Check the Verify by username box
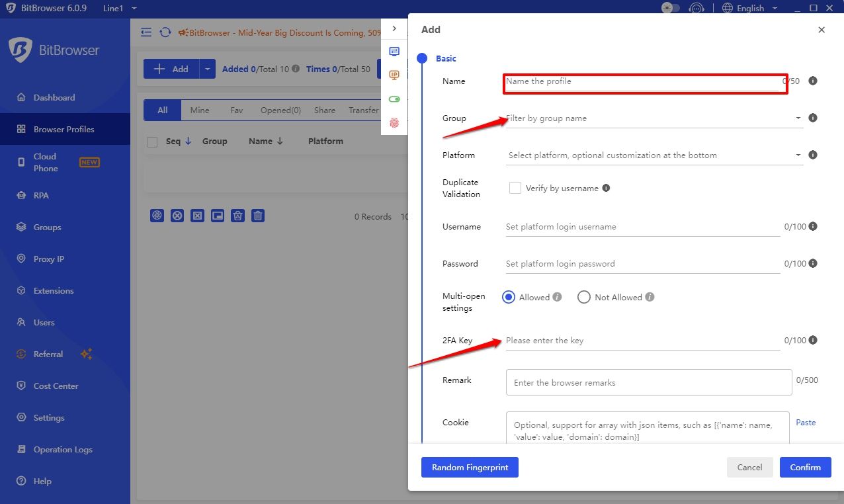The width and height of the screenshot is (844, 504). [x=515, y=188]
